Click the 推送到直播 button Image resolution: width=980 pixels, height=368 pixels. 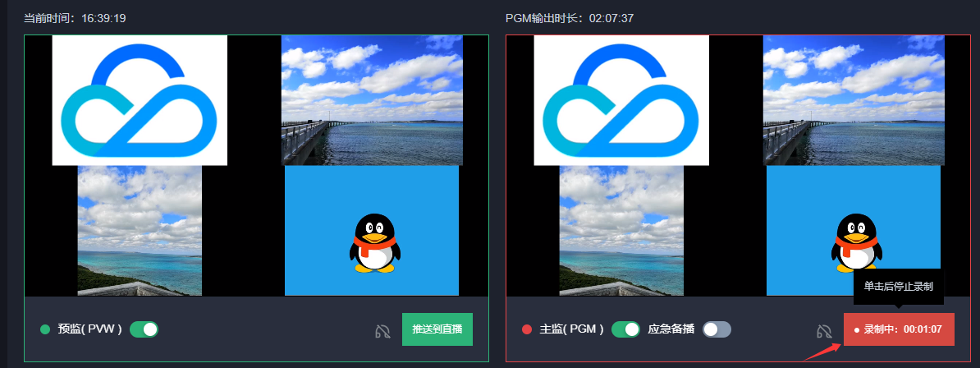[437, 329]
